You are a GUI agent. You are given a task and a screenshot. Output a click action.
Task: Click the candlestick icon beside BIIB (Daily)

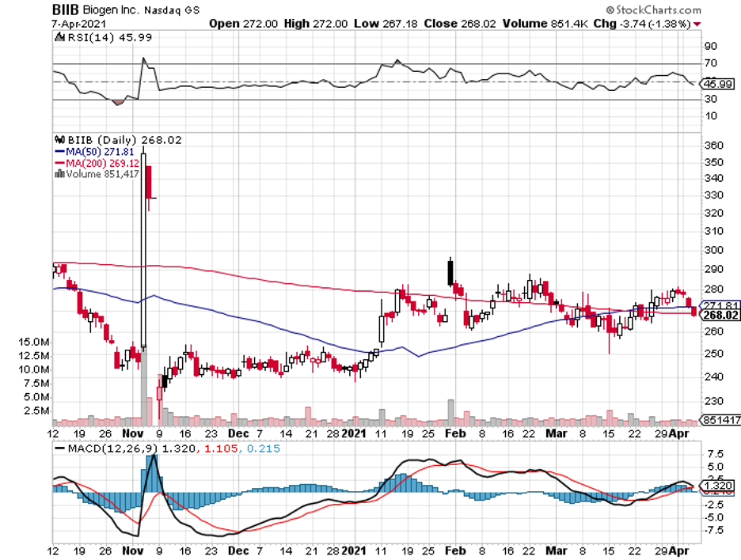point(58,140)
